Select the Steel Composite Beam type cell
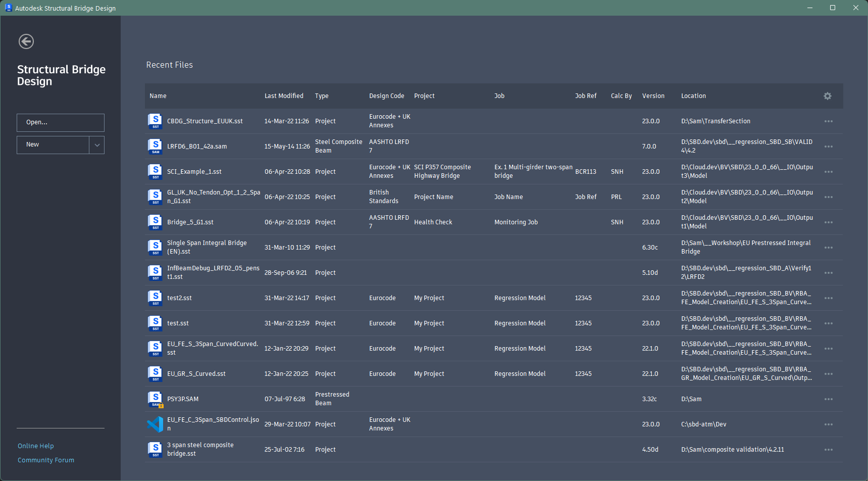This screenshot has width=868, height=481. [339, 146]
